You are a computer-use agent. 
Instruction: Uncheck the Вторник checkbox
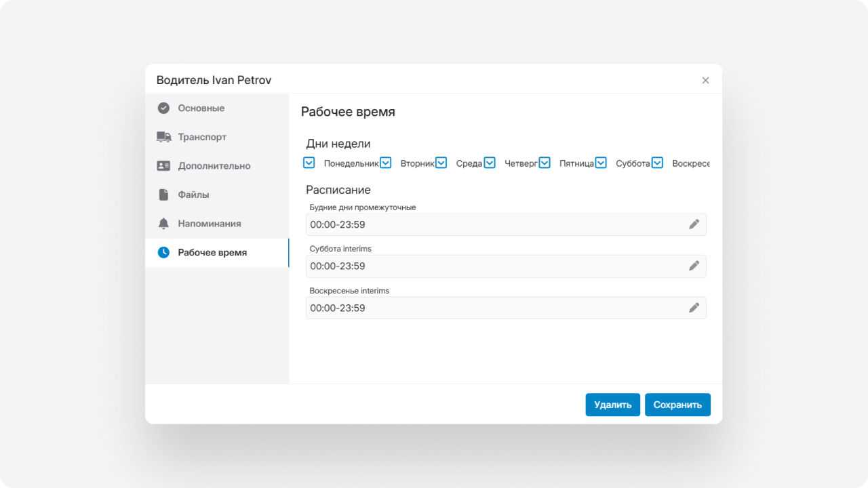click(x=386, y=163)
